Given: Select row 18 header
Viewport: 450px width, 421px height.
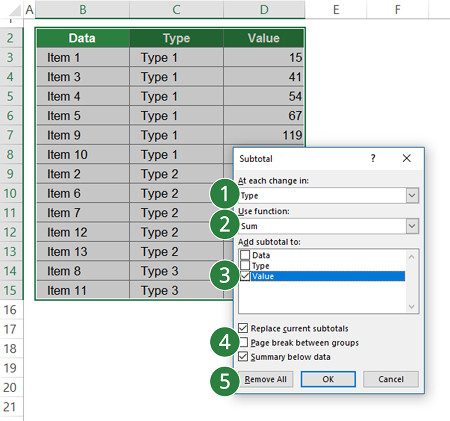Looking at the screenshot, I should pos(11,348).
